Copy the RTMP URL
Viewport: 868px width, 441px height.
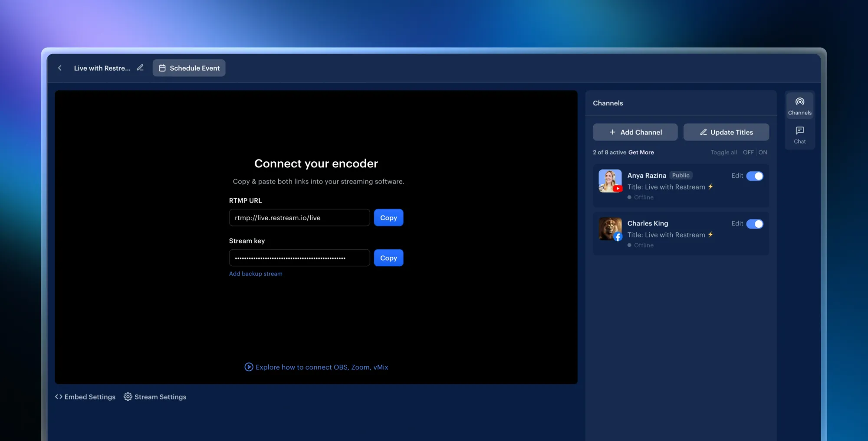(388, 217)
